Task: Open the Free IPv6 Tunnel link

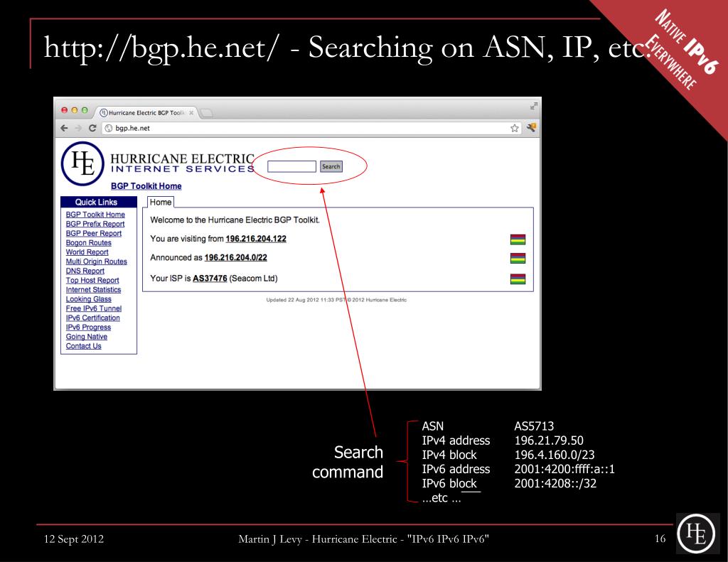Action: pos(93,308)
